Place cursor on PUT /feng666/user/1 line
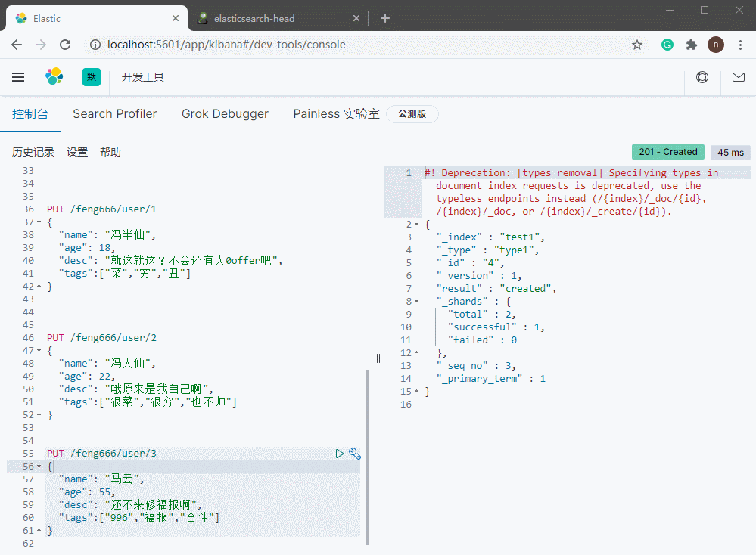Viewport: 756px width, 555px height. click(x=101, y=209)
